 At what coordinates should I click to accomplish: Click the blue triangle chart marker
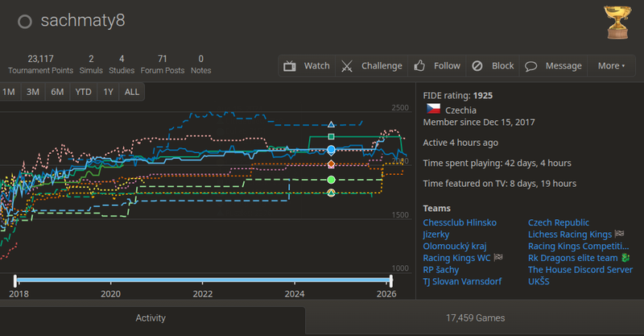(331, 124)
